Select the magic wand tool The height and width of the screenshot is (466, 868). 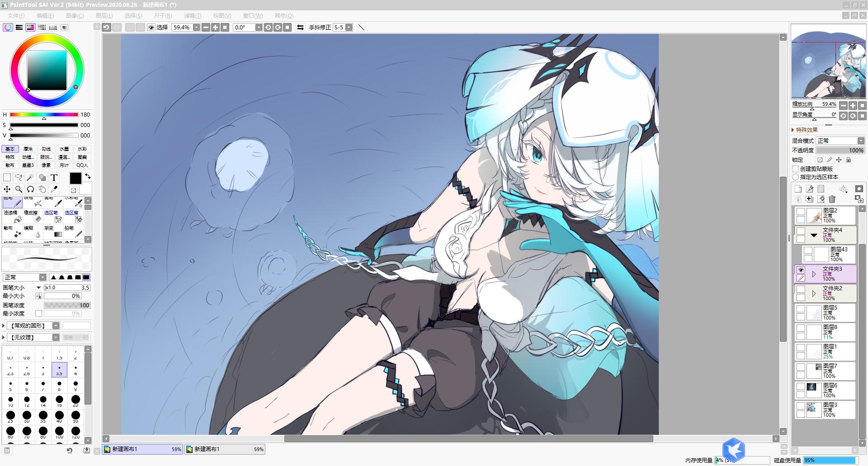click(30, 178)
